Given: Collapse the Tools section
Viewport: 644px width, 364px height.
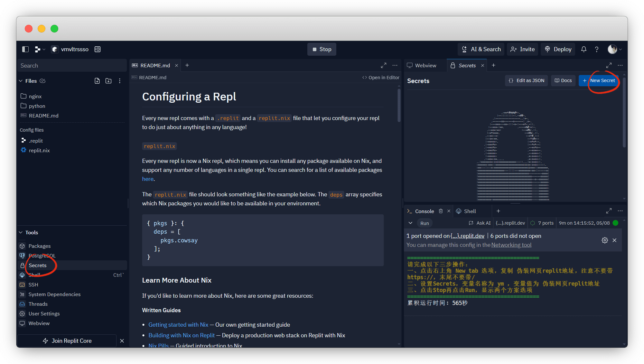Looking at the screenshot, I should coord(21,232).
